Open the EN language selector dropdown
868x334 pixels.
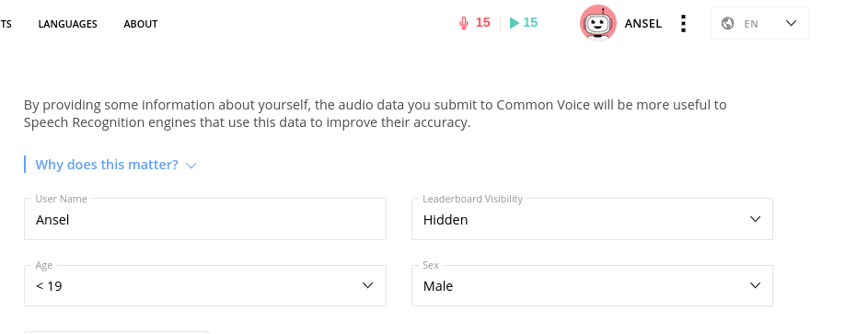pyautogui.click(x=760, y=23)
